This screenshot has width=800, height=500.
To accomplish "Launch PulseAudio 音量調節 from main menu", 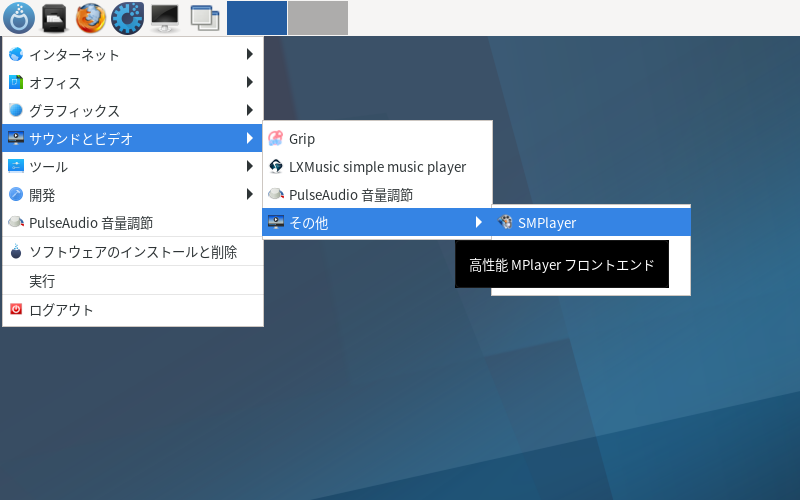I will coord(133,222).
